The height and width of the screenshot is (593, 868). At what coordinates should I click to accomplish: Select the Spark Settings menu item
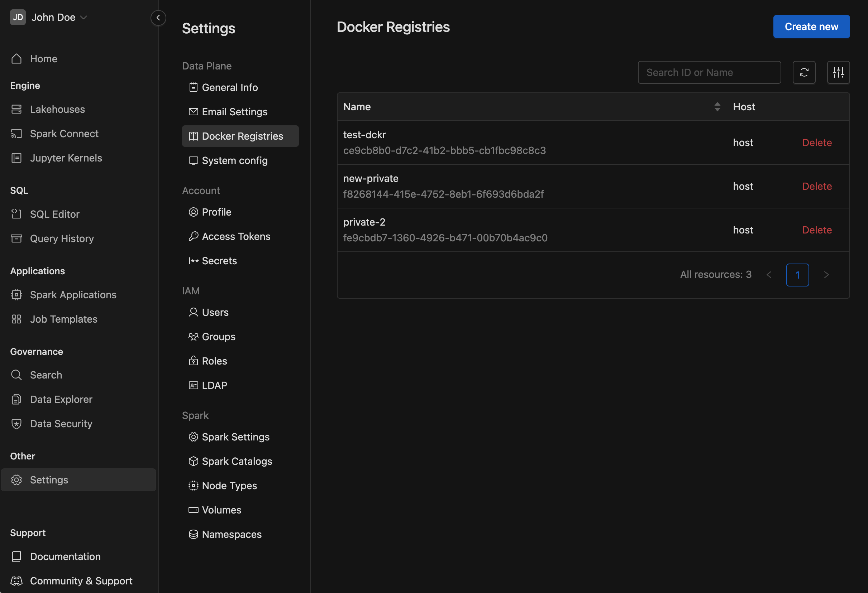236,436
